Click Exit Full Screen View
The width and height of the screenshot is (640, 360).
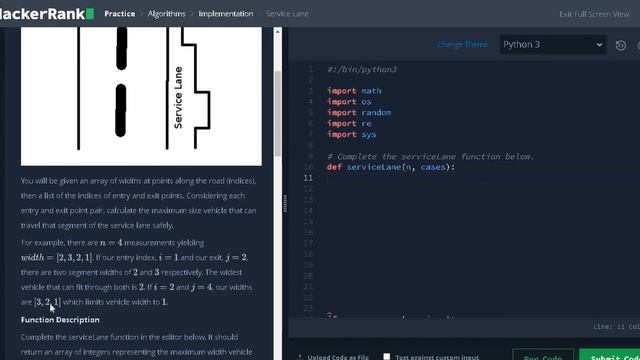point(594,14)
